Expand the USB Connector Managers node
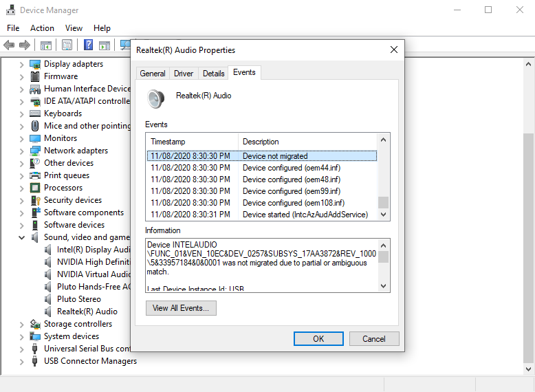 21,362
